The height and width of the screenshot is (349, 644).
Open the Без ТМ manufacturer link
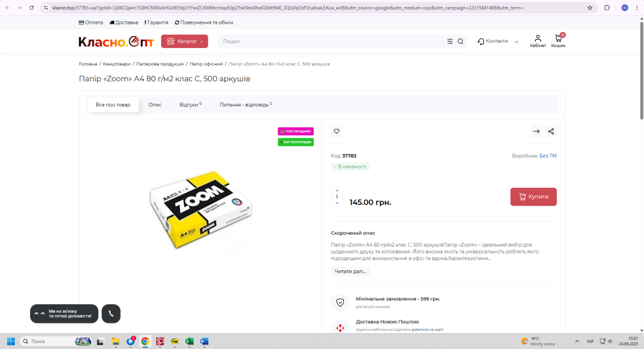coord(547,156)
